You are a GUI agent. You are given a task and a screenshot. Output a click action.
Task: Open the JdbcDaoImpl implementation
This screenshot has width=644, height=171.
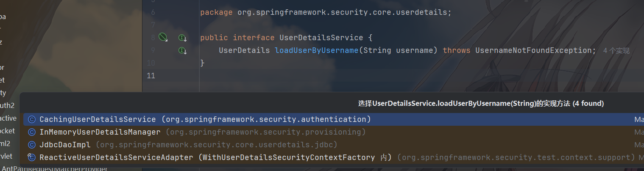[65, 145]
